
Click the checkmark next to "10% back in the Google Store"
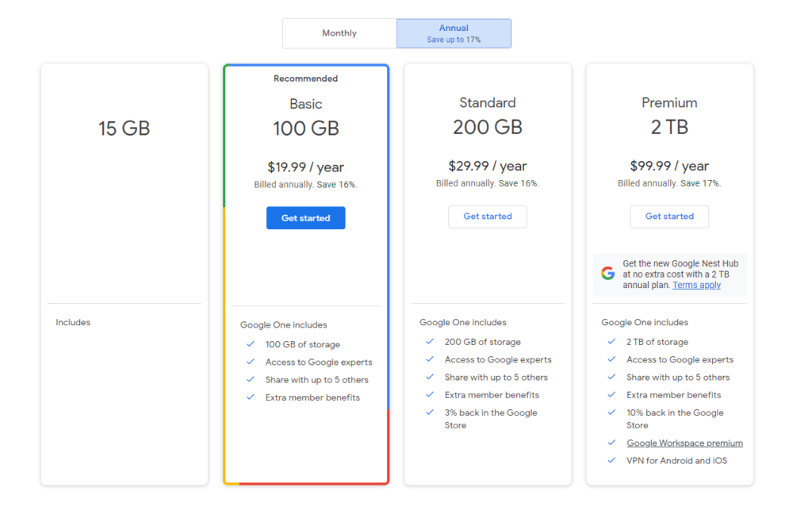[x=611, y=412]
